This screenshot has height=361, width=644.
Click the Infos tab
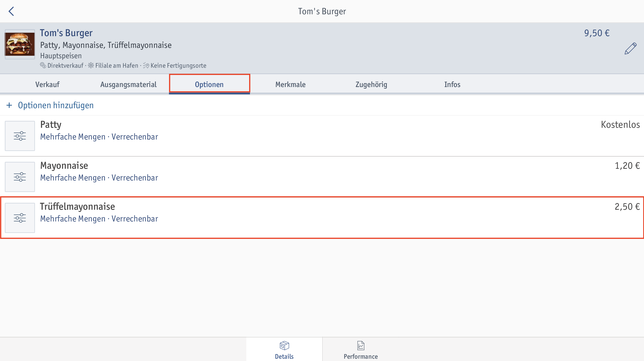[x=452, y=84]
